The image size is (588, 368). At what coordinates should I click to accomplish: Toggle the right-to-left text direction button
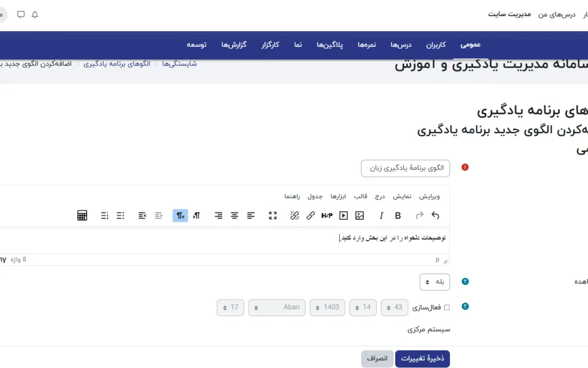pyautogui.click(x=180, y=216)
